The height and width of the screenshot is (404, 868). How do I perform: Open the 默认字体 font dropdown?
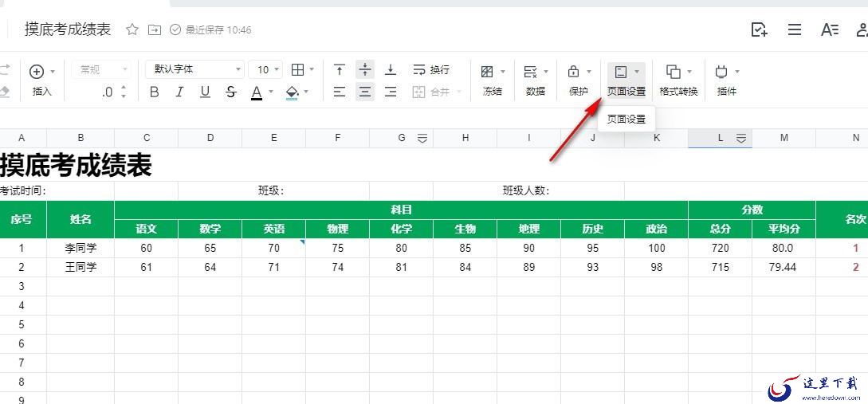pos(194,70)
